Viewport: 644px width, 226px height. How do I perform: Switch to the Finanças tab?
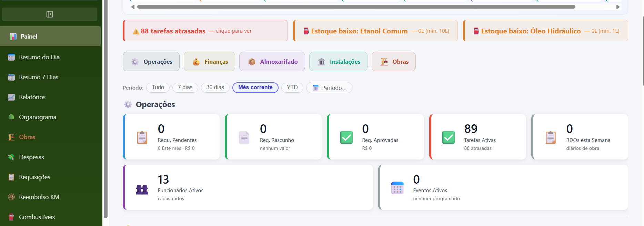coord(209,62)
